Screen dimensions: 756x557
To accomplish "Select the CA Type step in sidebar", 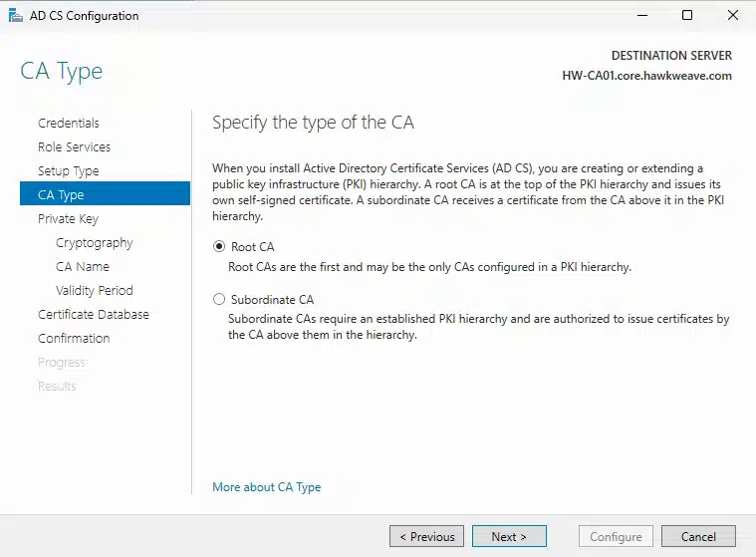I will [61, 195].
